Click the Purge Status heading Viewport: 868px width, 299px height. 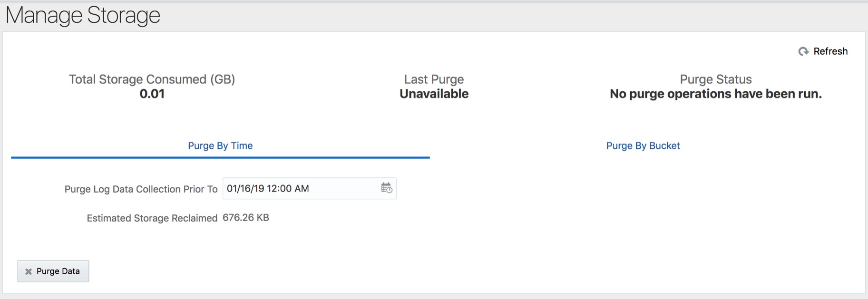pos(716,79)
